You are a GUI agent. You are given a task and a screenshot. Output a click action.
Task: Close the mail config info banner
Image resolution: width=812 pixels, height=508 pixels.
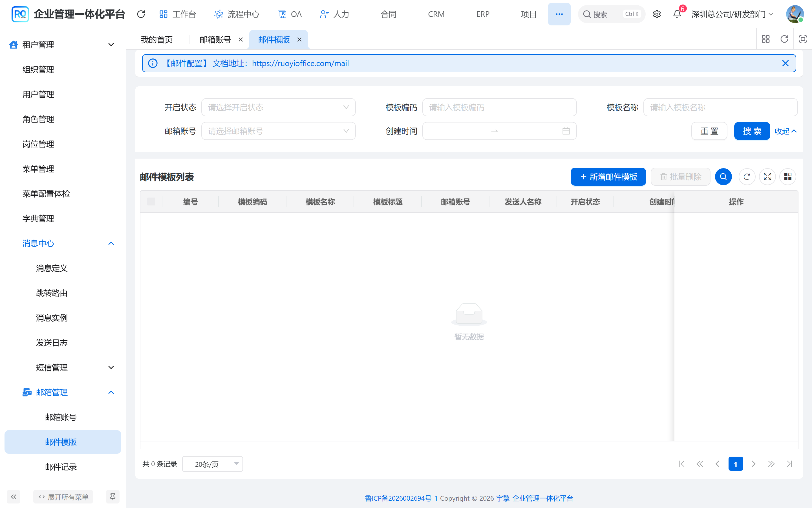coord(785,63)
